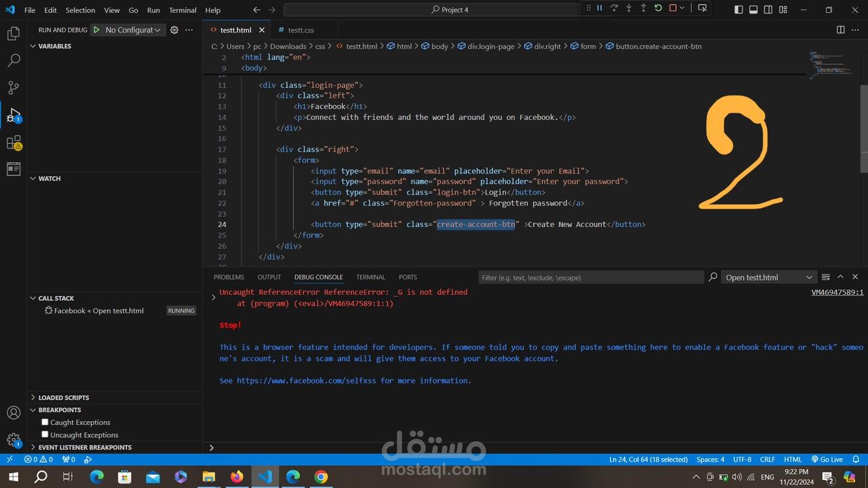Image resolution: width=868 pixels, height=488 pixels.
Task: Click the debug console filter input field
Action: [x=591, y=277]
